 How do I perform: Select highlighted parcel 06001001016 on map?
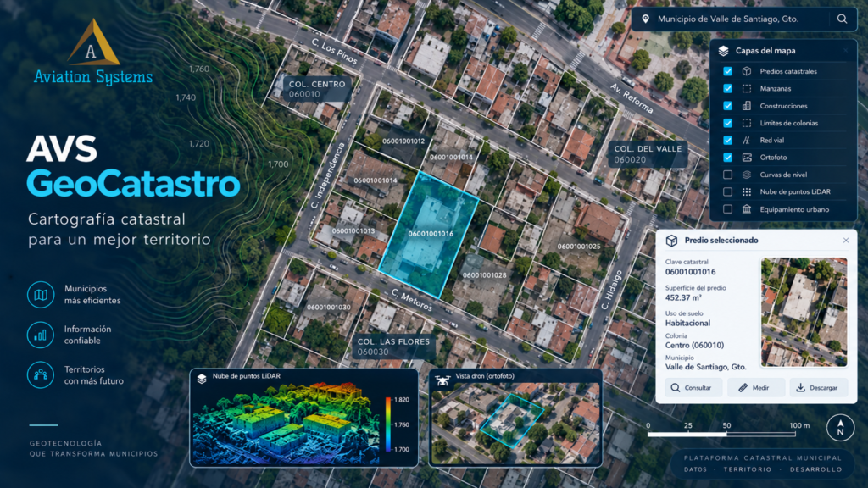pyautogui.click(x=429, y=234)
